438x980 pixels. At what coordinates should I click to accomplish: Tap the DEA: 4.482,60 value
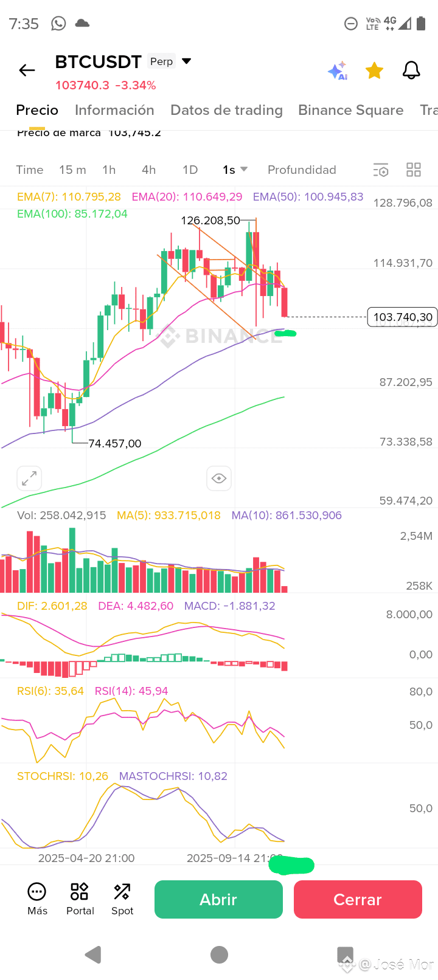click(x=136, y=606)
